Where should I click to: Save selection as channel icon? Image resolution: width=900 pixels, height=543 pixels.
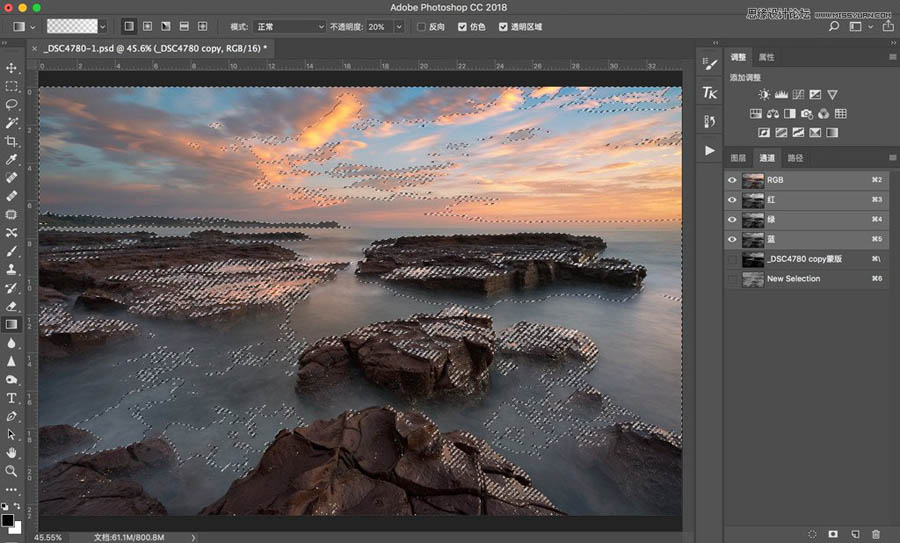pyautogui.click(x=833, y=534)
